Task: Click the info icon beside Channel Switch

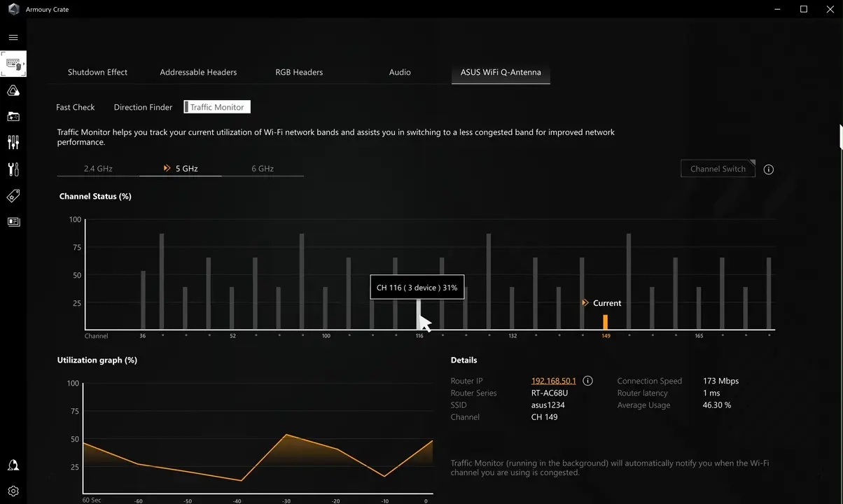Action: pyautogui.click(x=768, y=169)
